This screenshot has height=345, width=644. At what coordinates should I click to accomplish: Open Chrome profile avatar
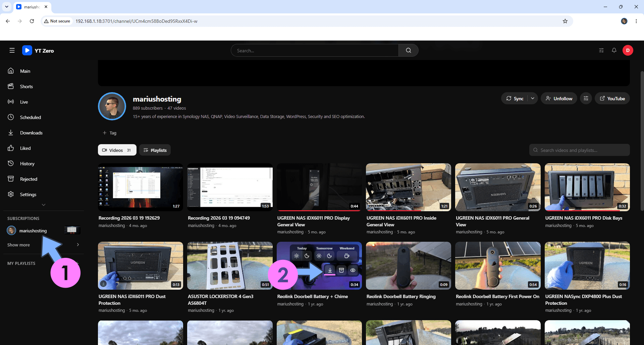point(624,21)
